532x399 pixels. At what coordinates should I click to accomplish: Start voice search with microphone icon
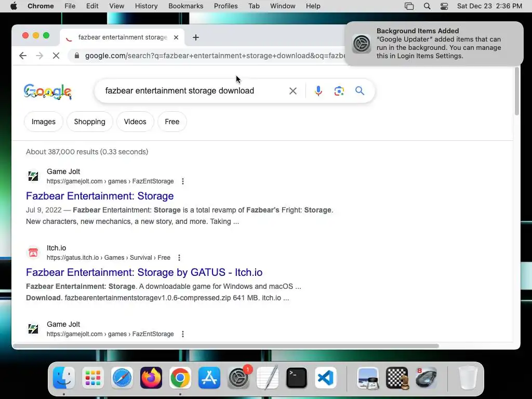click(x=318, y=91)
